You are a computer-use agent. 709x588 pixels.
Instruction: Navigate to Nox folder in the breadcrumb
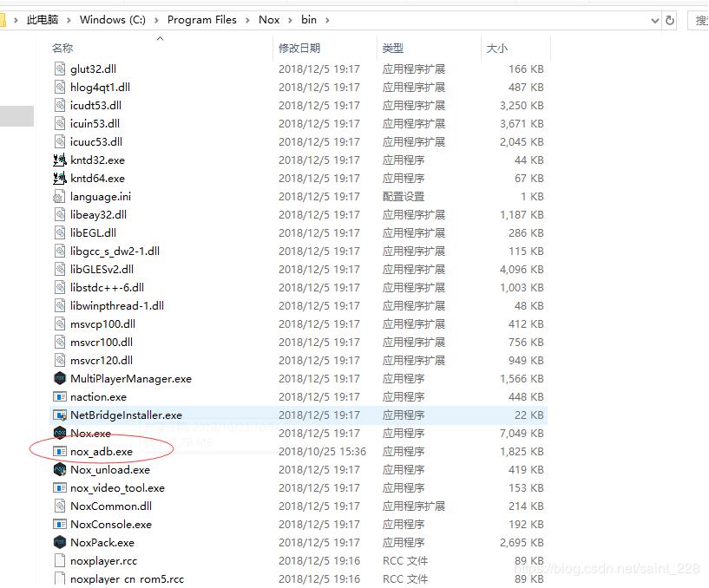(269, 20)
